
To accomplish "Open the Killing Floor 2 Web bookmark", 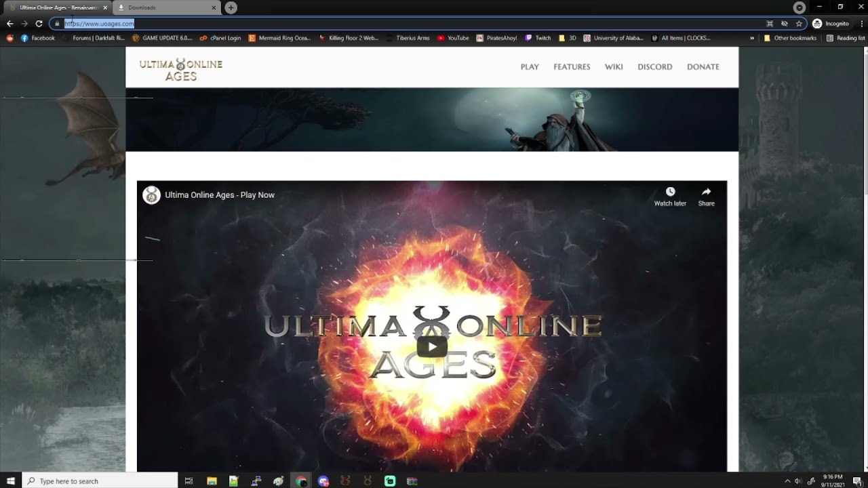I will (349, 38).
